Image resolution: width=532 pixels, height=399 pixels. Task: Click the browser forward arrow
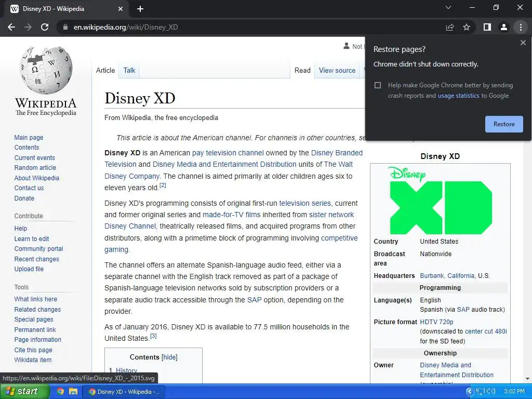28,27
